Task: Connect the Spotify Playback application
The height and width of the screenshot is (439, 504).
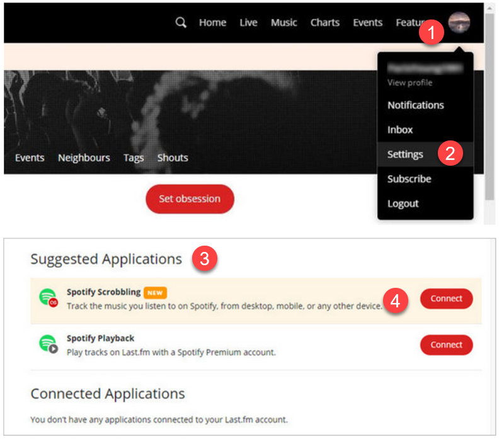Action: tap(446, 345)
